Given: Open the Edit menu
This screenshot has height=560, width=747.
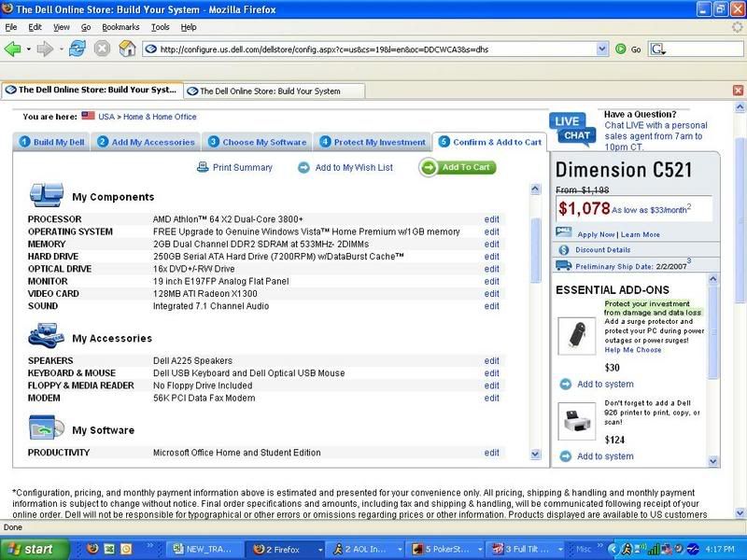Looking at the screenshot, I should tap(35, 27).
